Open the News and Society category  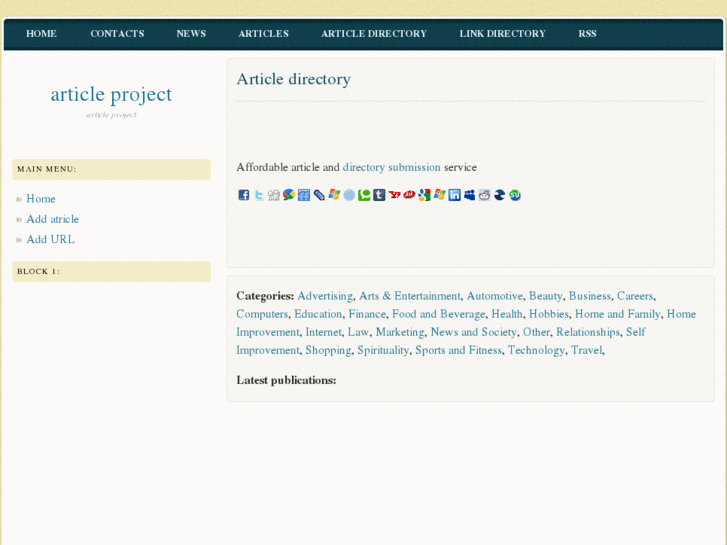tap(473, 332)
